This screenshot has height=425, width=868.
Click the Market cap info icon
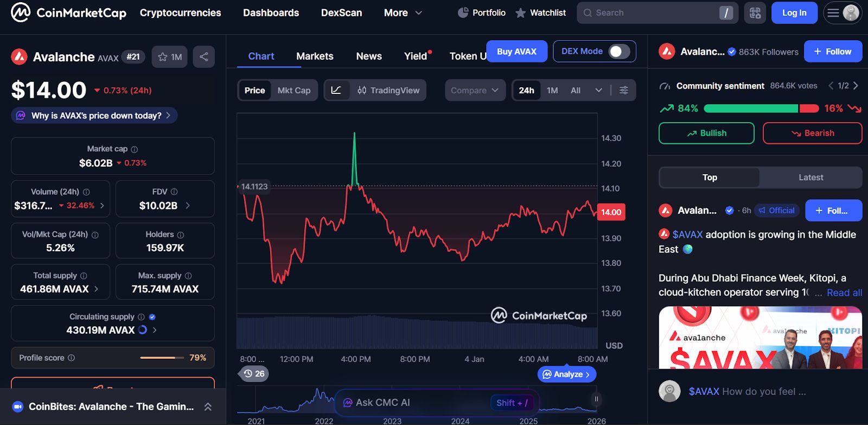[x=135, y=149]
